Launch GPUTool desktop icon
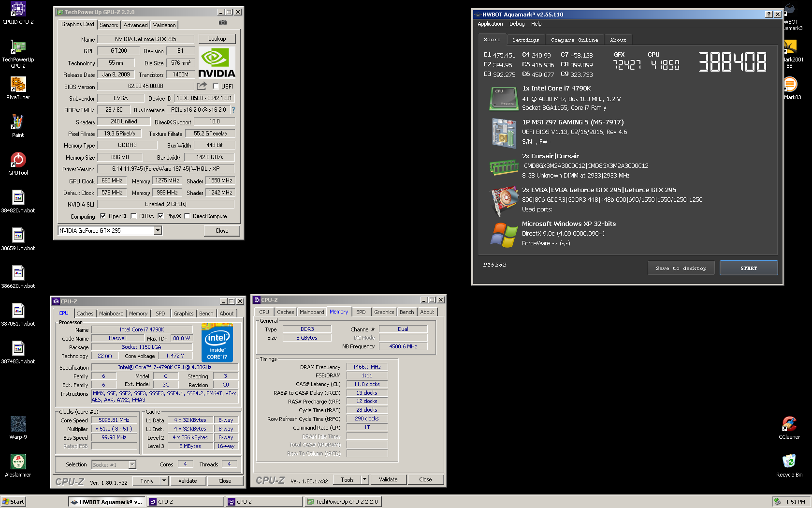The height and width of the screenshot is (508, 812). pyautogui.click(x=18, y=164)
